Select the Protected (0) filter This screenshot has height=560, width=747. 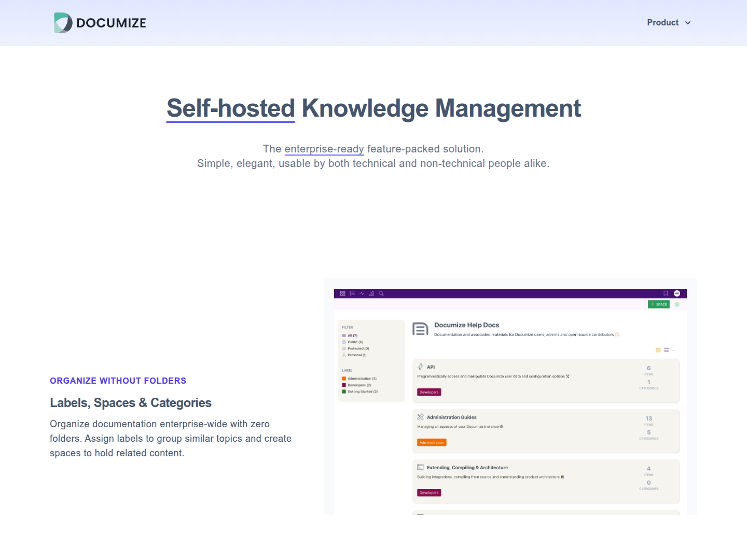coord(355,348)
